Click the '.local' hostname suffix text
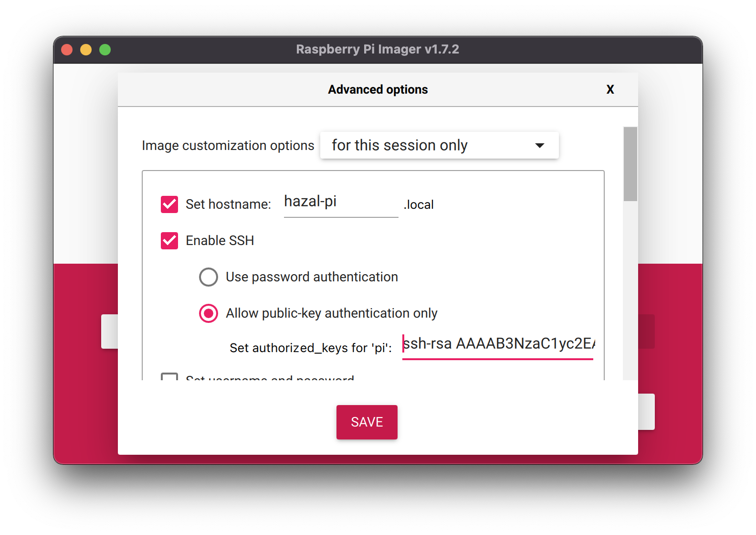The width and height of the screenshot is (756, 535). click(x=419, y=204)
